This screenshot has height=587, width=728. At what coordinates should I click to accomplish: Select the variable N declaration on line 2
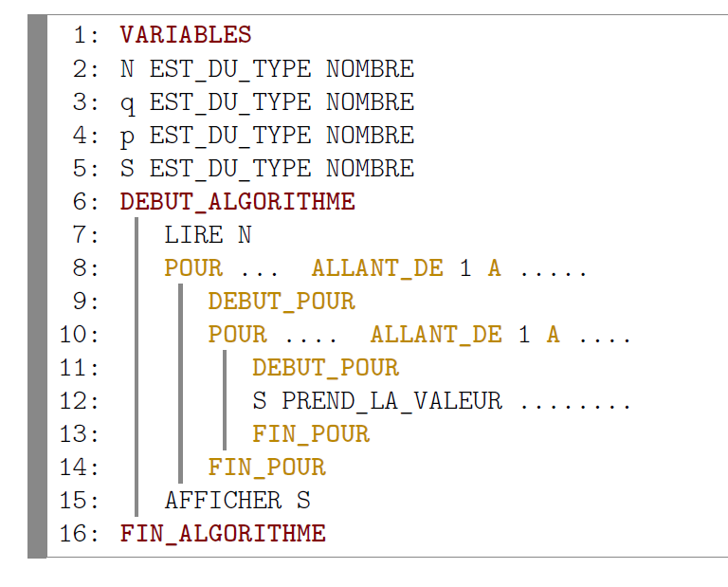[127, 69]
